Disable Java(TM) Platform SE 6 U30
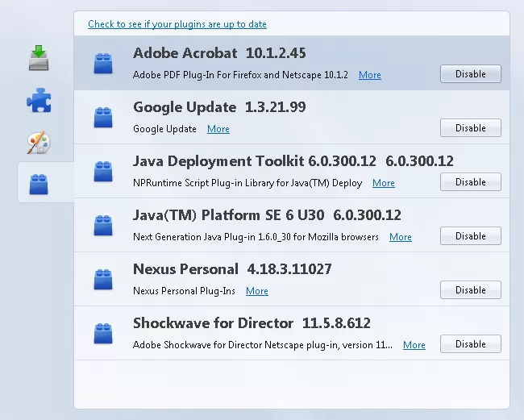This screenshot has width=524, height=420. click(x=470, y=236)
